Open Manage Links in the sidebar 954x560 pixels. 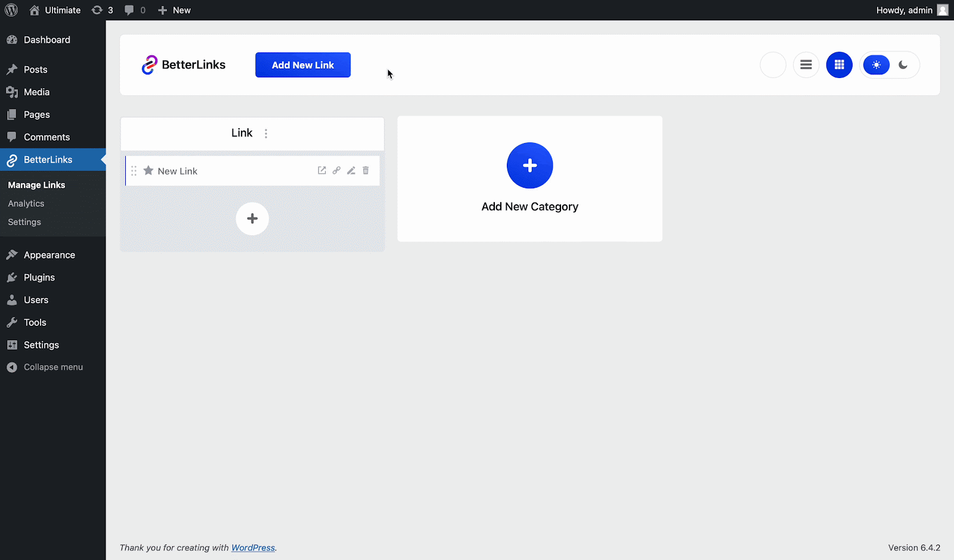36,185
